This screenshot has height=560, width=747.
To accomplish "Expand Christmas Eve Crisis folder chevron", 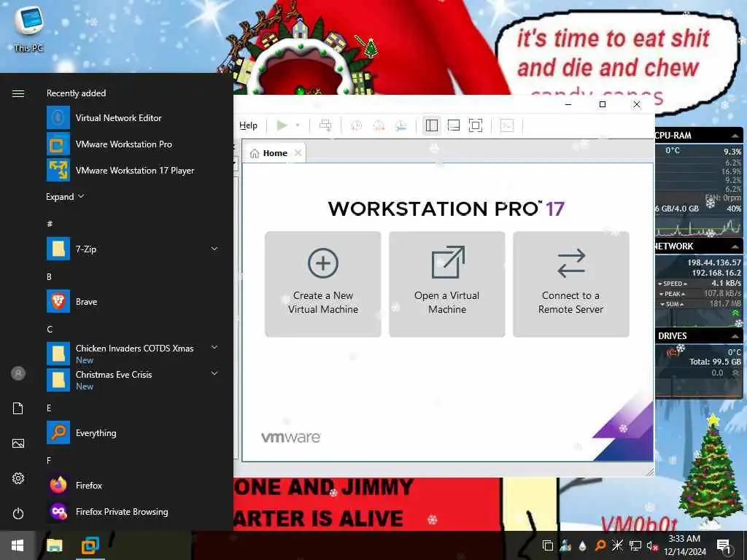I will 214,373.
